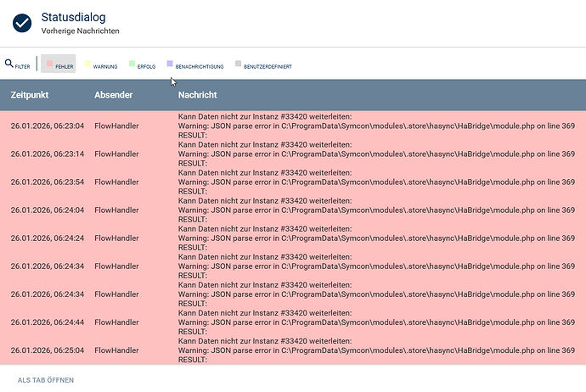Select the timestamp 26.01.2026, 06:24:44

[48, 322]
